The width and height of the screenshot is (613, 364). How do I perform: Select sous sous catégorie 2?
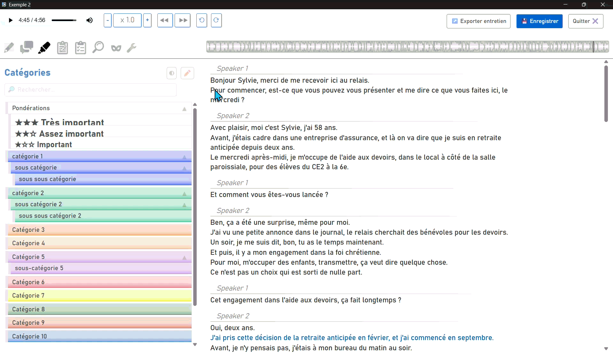pyautogui.click(x=103, y=216)
